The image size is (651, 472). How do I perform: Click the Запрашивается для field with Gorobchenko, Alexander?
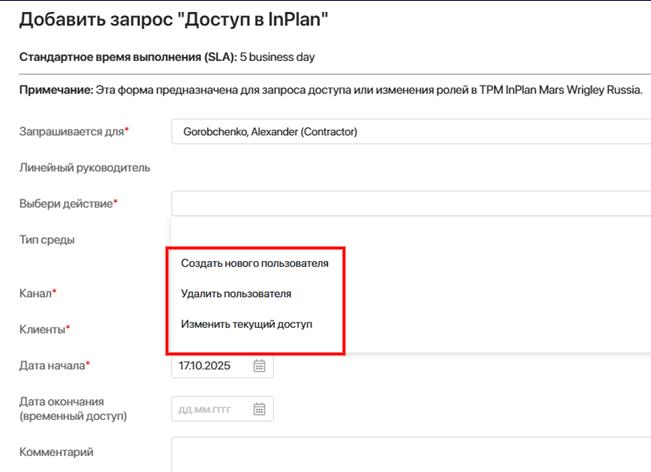click(410, 131)
